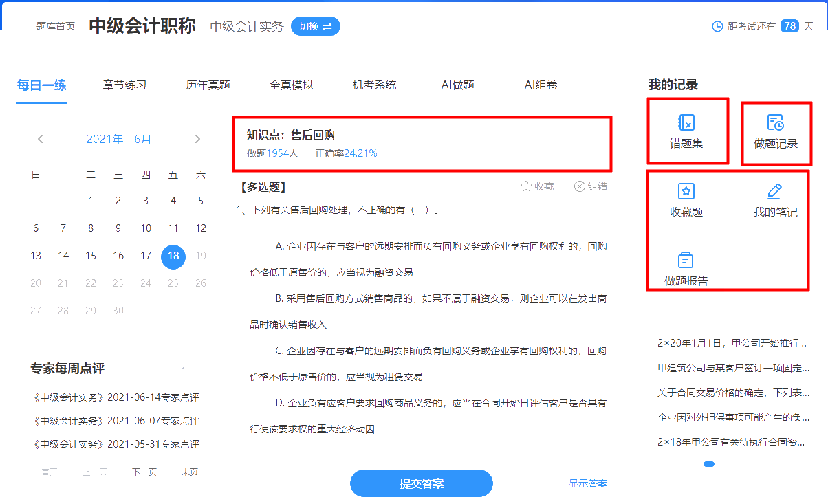Open the 切换 subject switcher
Image resolution: width=828 pixels, height=504 pixels.
pos(316,26)
